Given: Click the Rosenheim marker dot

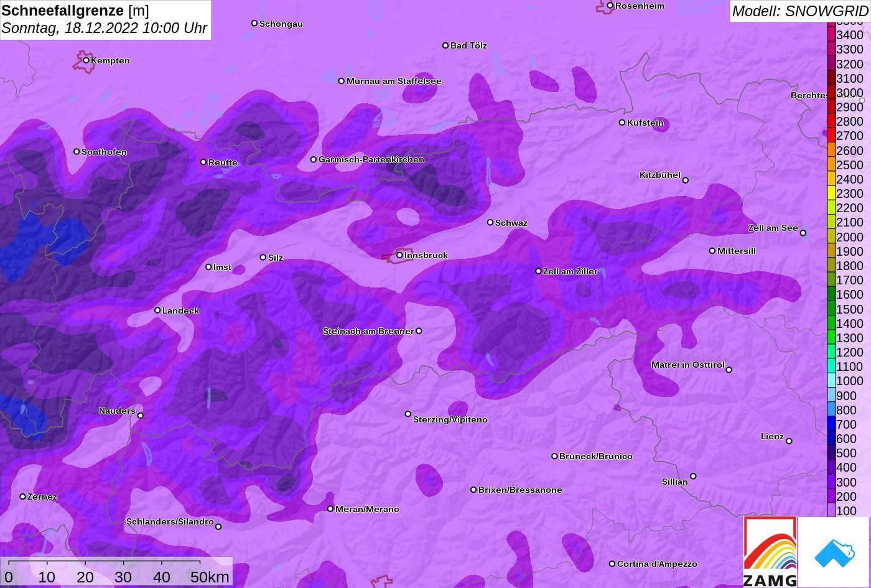Looking at the screenshot, I should tap(610, 6).
